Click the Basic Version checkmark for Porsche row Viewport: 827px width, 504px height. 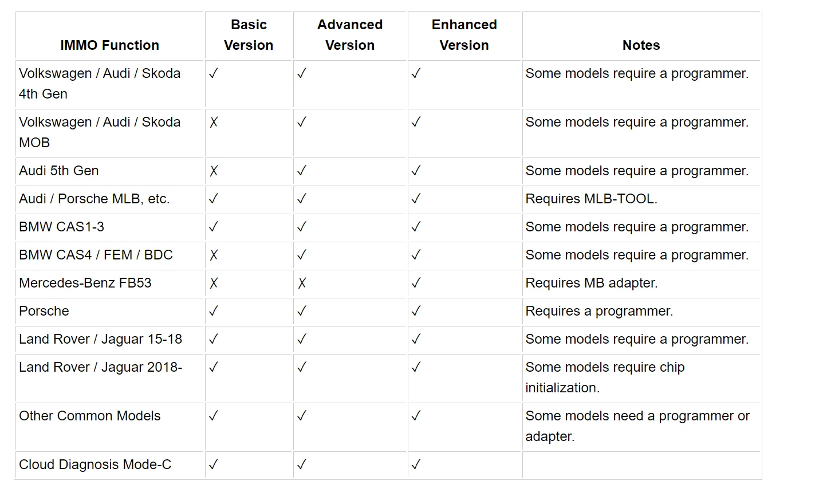tap(214, 312)
